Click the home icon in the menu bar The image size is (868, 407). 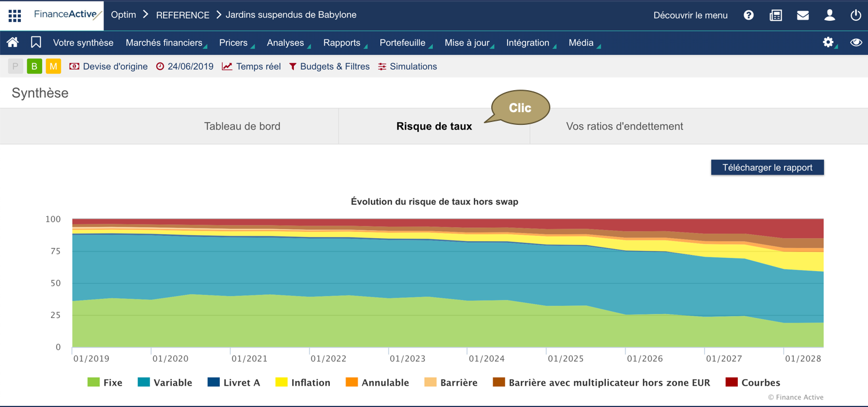(13, 42)
